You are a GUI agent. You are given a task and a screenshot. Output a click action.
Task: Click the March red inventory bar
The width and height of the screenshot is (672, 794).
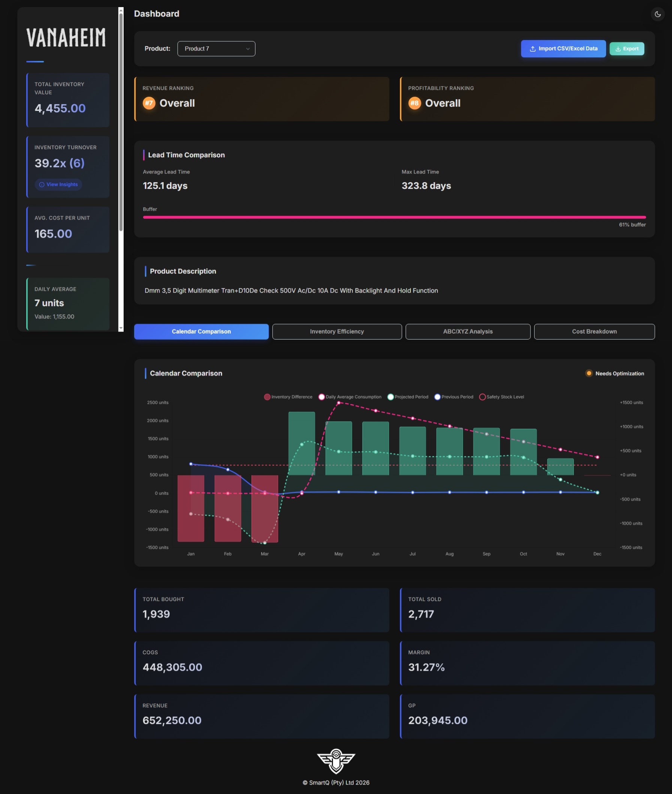265,508
